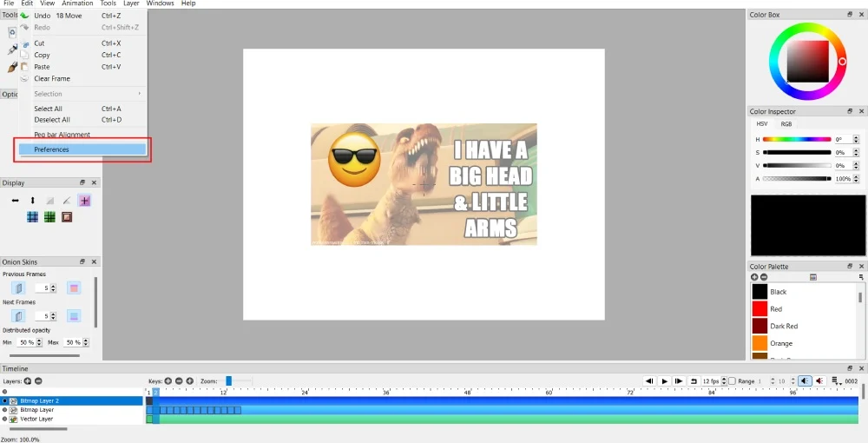Click the remove keyframe minus icon
The height and width of the screenshot is (443, 868).
(179, 381)
